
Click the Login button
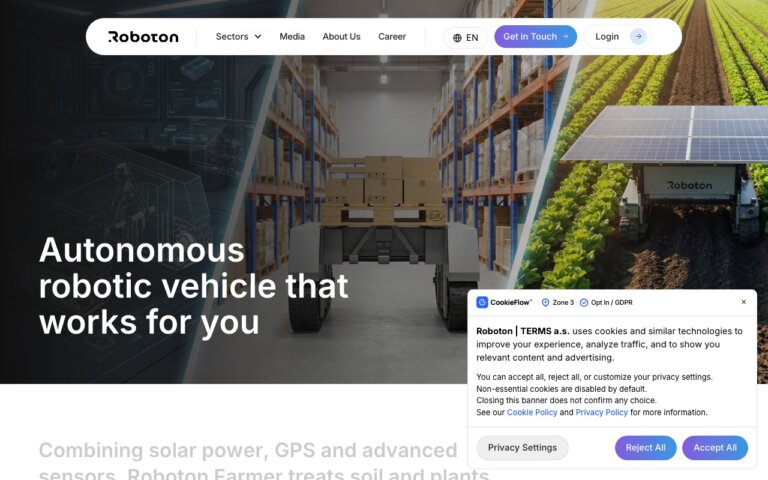(618, 37)
